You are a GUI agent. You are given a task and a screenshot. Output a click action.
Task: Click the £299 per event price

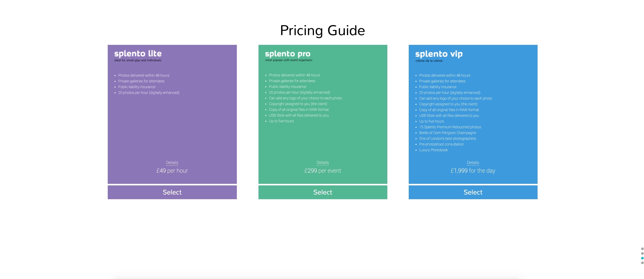point(323,171)
